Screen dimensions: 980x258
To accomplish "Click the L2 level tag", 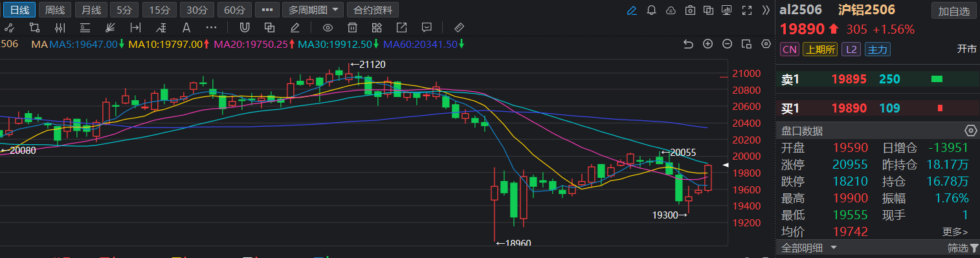I will (851, 49).
